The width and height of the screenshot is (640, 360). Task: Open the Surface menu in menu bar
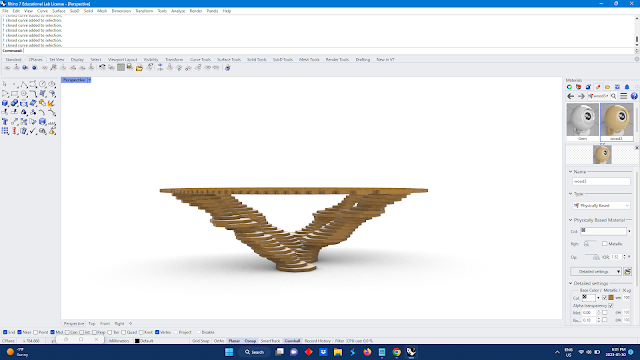tap(59, 11)
